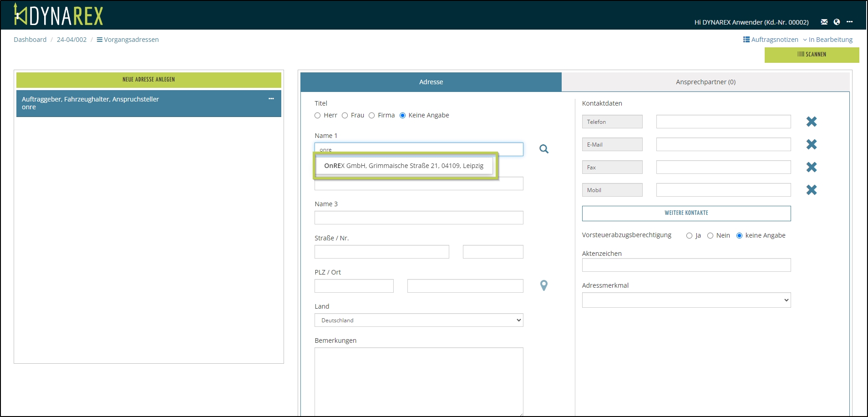Viewport: 868px width, 417px height.
Task: Open the three-dot menu on the onre address entry
Action: tap(271, 99)
